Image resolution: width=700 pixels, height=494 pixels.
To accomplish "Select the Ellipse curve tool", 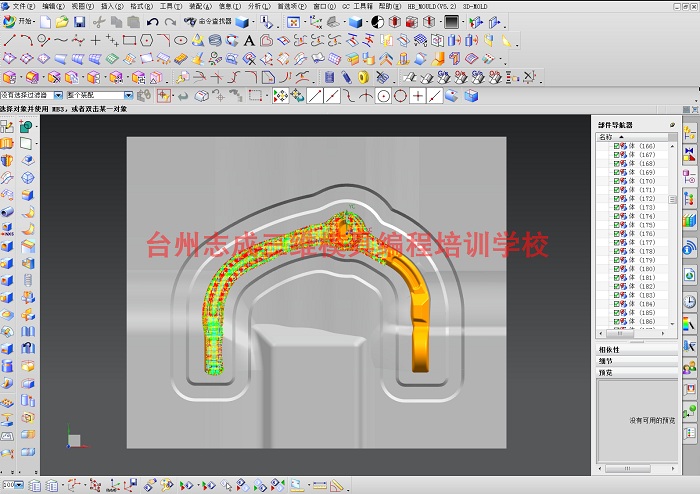I will 180,41.
